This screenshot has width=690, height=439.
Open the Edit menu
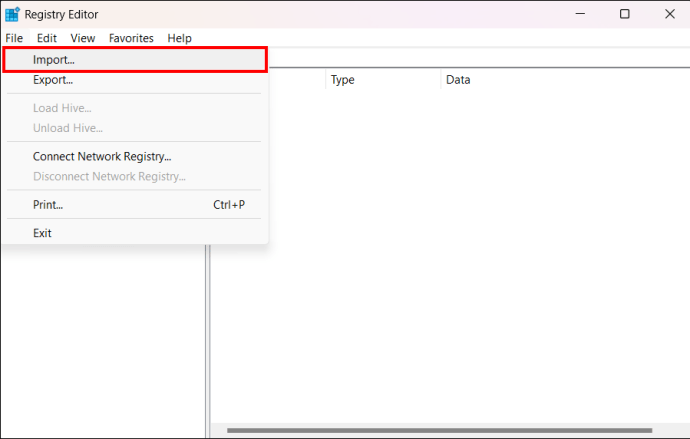pos(47,38)
